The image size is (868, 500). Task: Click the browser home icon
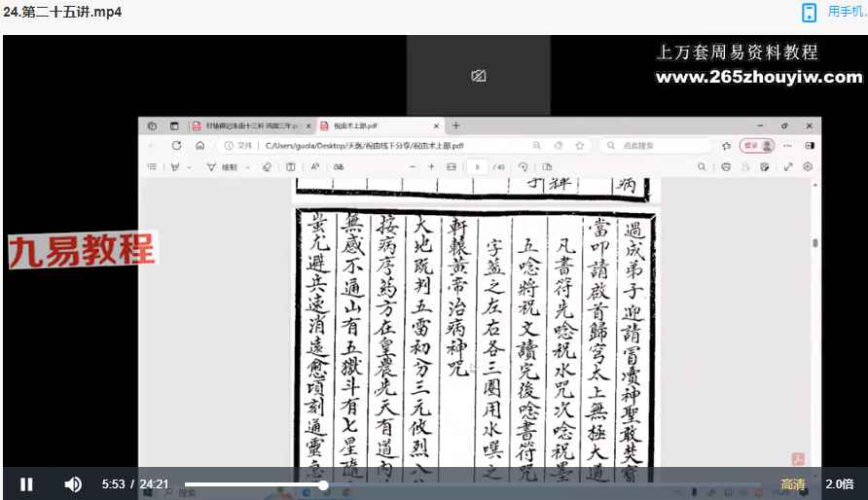click(199, 146)
